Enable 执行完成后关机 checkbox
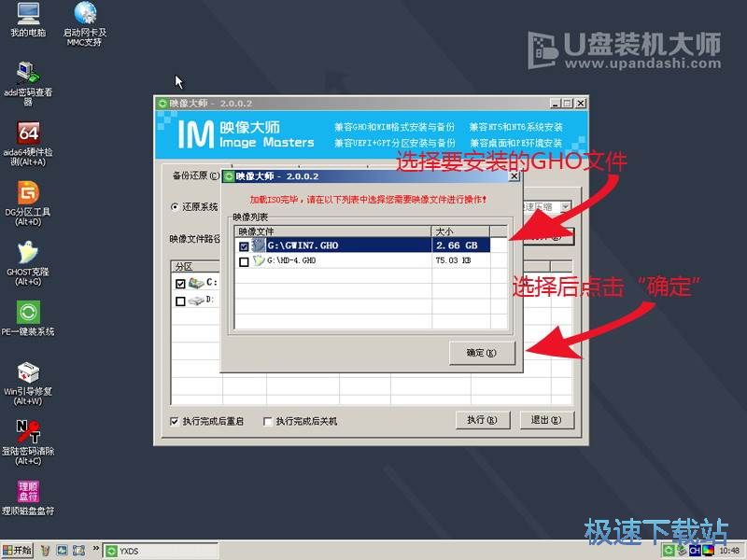The width and height of the screenshot is (747, 560). coord(268,422)
